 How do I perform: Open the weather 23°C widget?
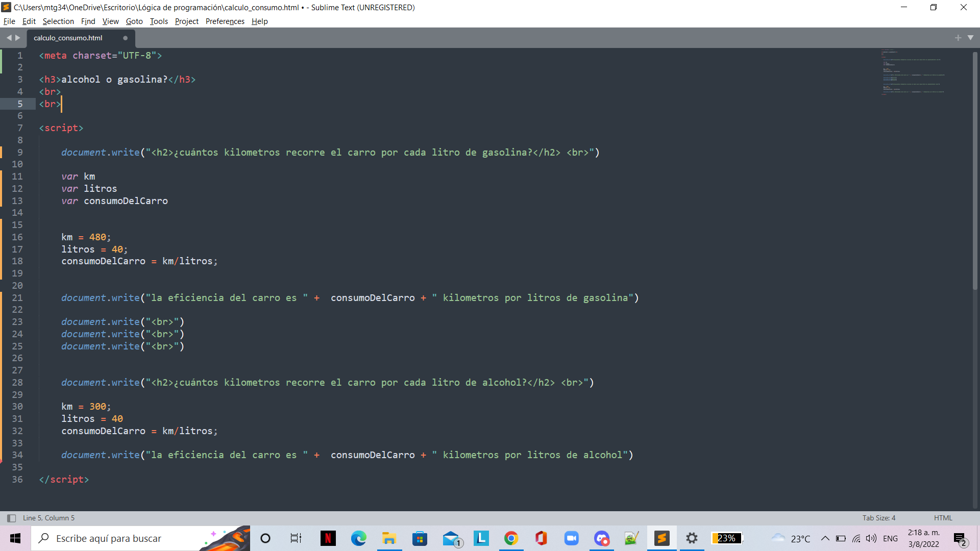[x=791, y=538]
